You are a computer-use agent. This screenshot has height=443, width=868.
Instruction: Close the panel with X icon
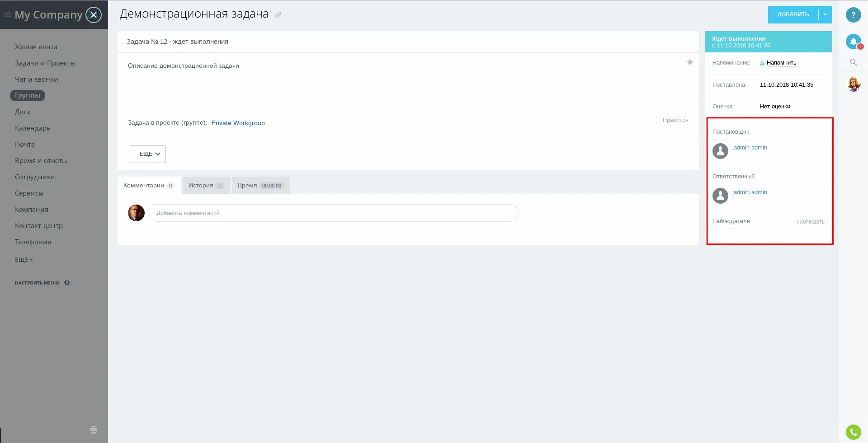[x=94, y=15]
